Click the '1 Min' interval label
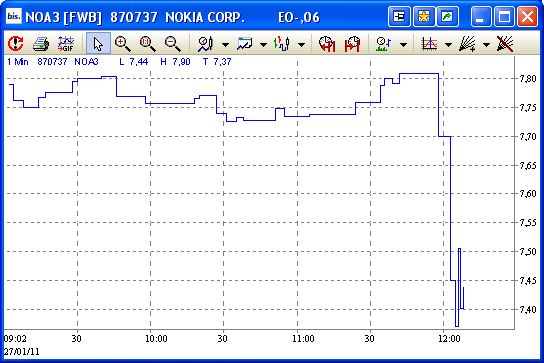The image size is (544, 363). (18, 62)
